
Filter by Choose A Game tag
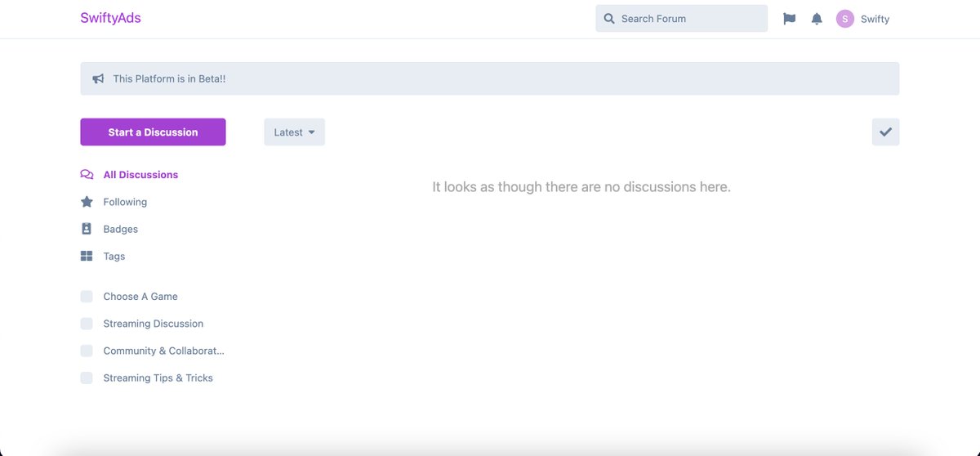click(x=140, y=297)
